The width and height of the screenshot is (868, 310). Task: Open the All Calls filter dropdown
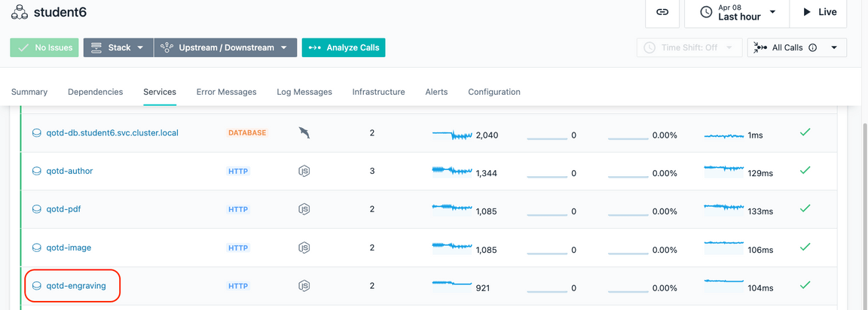point(796,47)
